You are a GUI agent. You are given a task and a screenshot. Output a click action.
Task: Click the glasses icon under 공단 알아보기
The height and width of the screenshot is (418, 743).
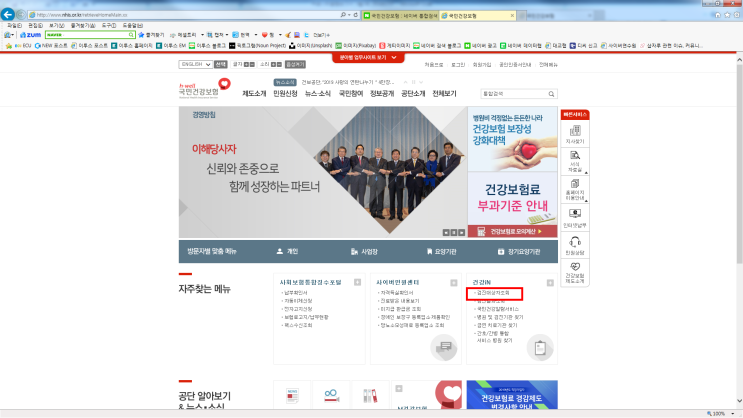click(x=331, y=395)
